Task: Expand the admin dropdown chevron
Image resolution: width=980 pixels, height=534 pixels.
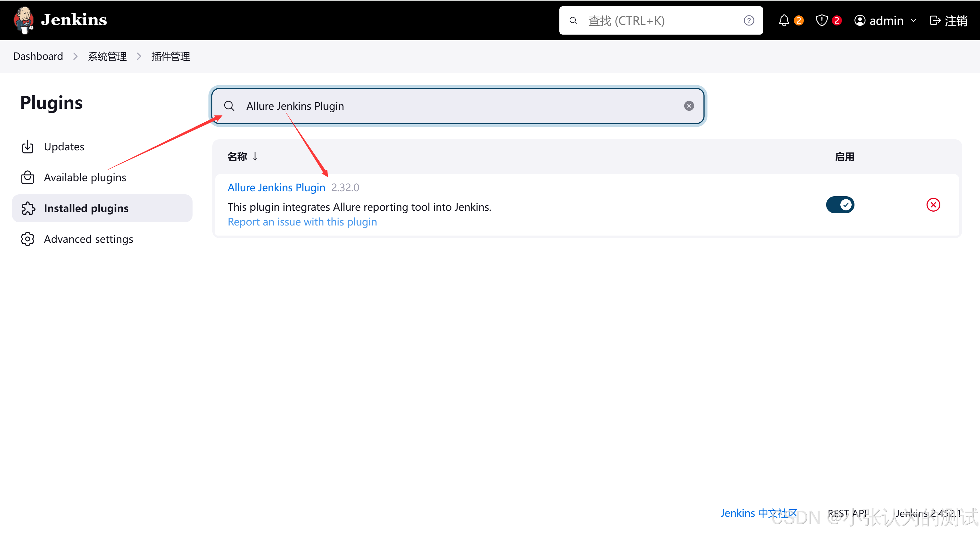Action: (x=913, y=20)
